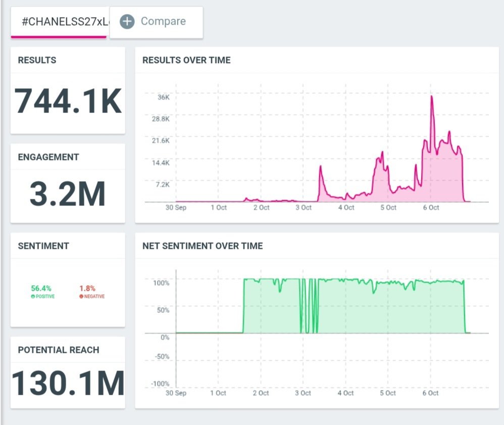Click the SENTIMENT card heading
Viewport: 504px width, 425px height.
click(x=43, y=246)
